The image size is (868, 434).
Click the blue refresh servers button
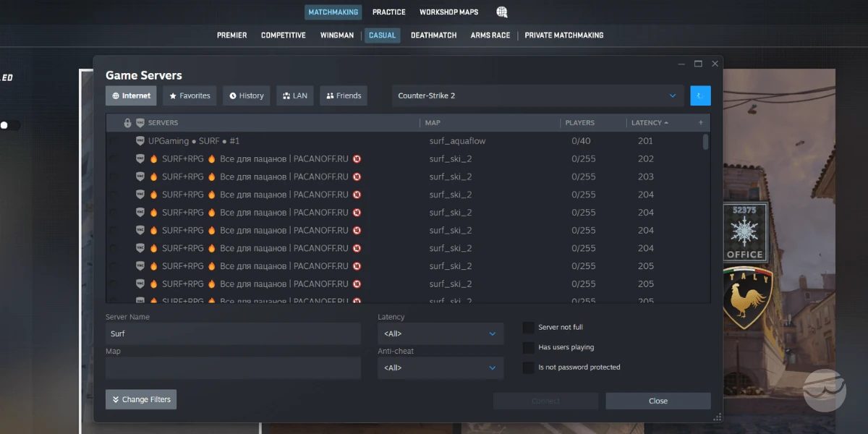[700, 95]
